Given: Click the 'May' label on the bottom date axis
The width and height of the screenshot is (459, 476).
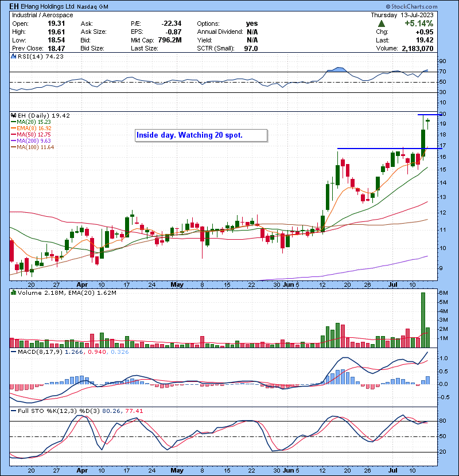Looking at the screenshot, I should 177,470.
